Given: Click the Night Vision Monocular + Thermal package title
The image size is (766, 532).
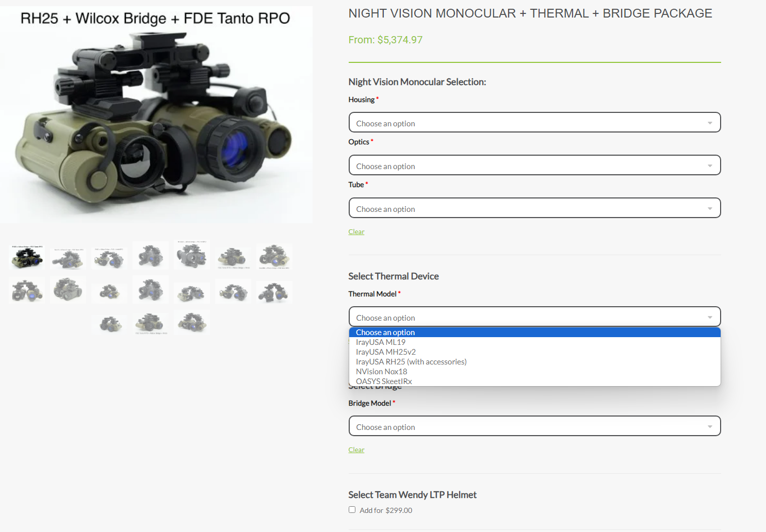Looking at the screenshot, I should [x=530, y=13].
